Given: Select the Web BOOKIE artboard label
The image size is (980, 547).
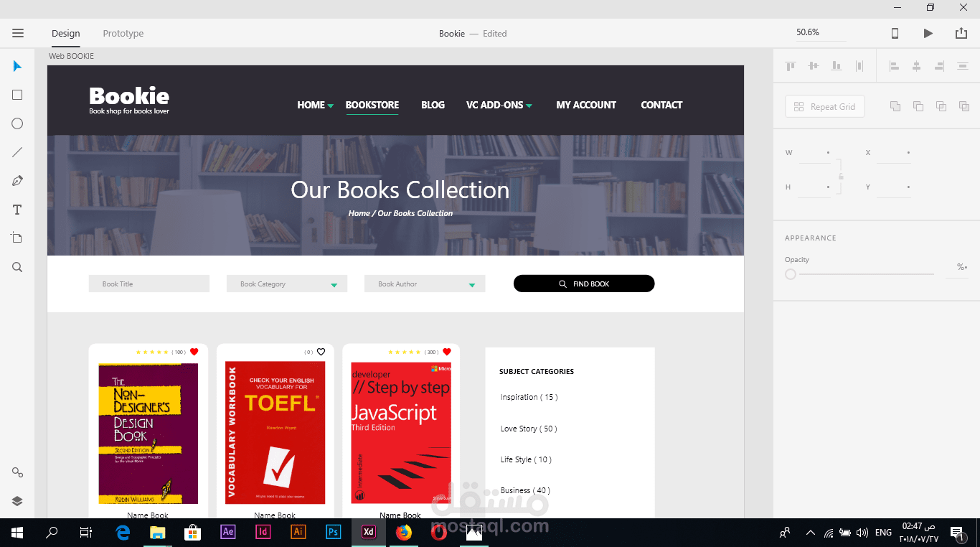Looking at the screenshot, I should tap(71, 56).
